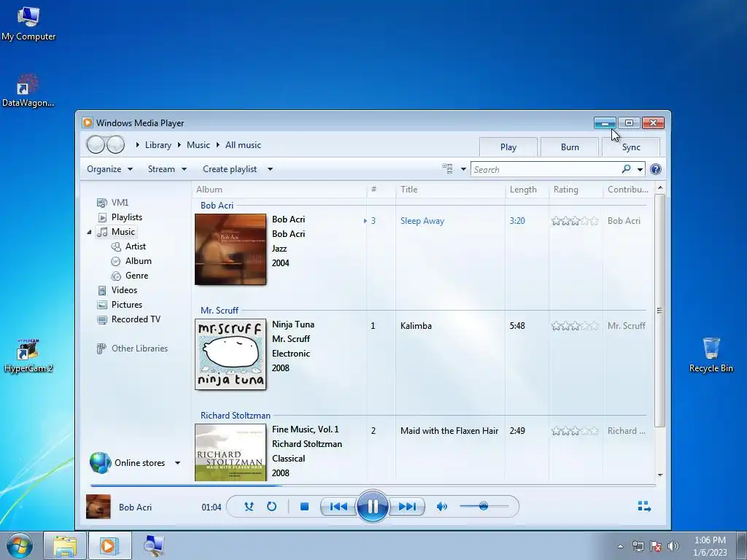This screenshot has width=747, height=560.
Task: Open the Sync tab
Action: pos(631,147)
